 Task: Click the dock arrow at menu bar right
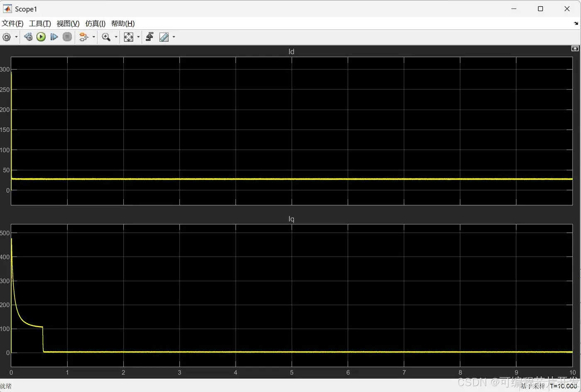click(x=576, y=24)
